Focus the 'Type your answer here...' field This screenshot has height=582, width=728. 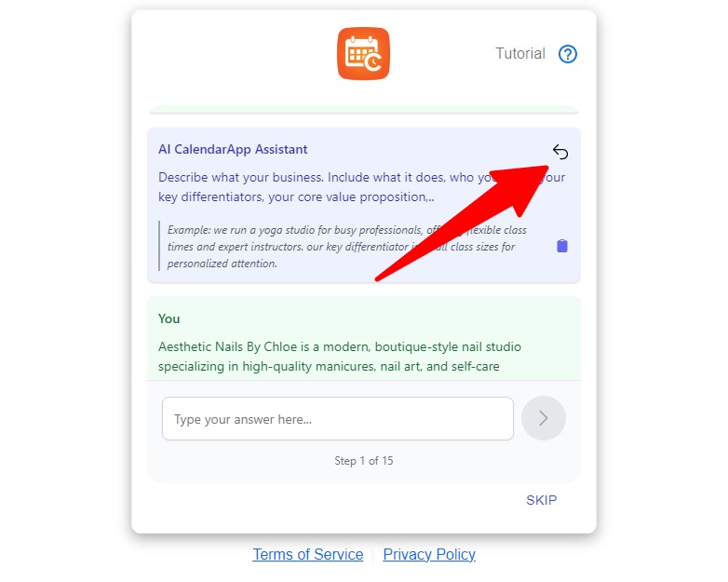(x=338, y=418)
